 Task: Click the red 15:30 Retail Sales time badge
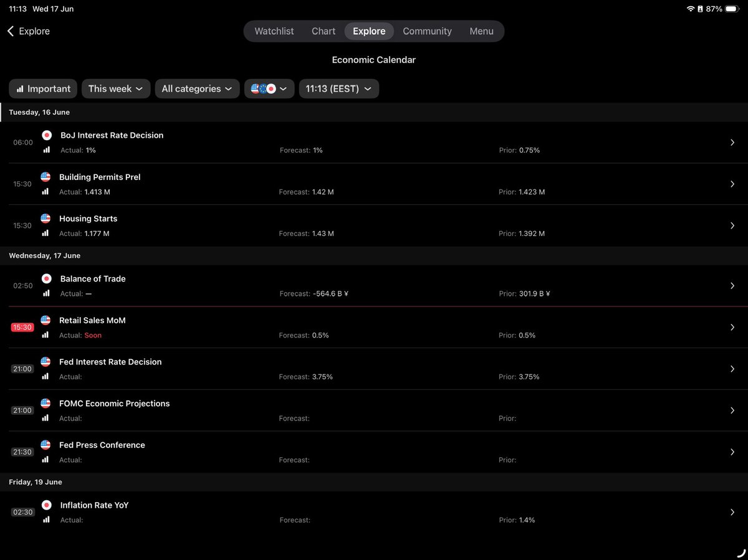[x=22, y=327]
